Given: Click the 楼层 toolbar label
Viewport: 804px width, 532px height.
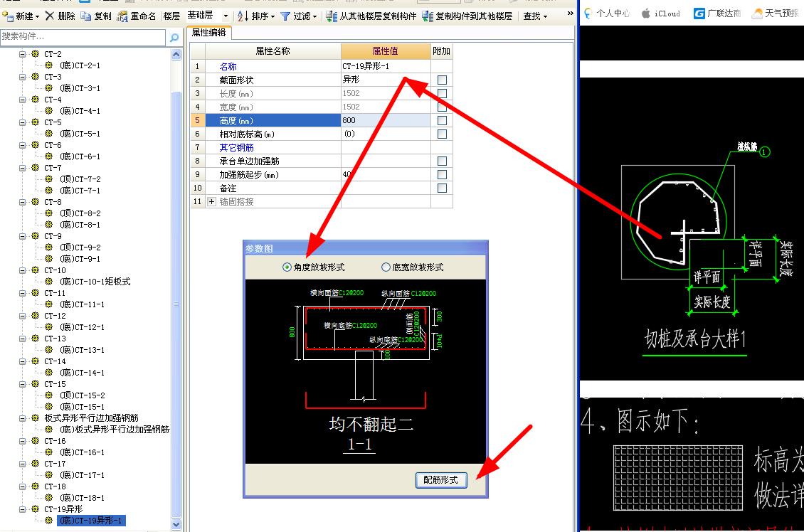Looking at the screenshot, I should click(171, 16).
